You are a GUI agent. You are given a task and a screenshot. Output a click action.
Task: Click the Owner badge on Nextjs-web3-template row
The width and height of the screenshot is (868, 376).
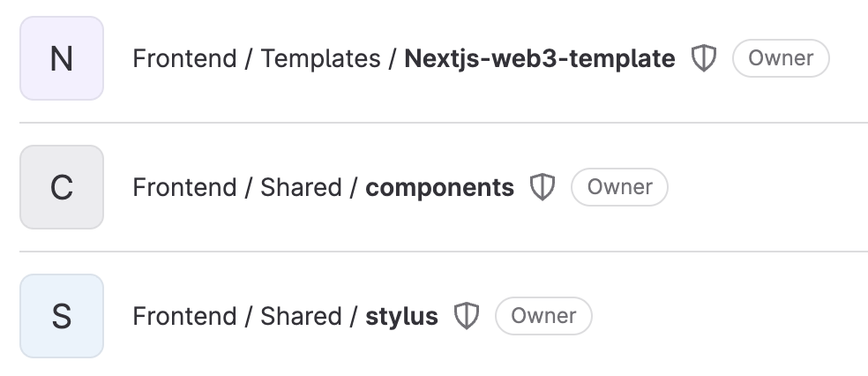tap(781, 58)
